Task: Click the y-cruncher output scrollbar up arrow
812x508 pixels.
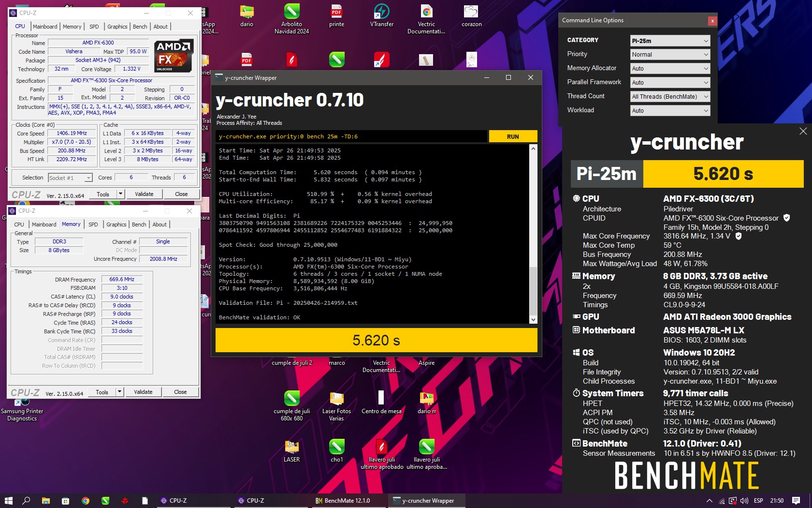Action: pos(533,149)
